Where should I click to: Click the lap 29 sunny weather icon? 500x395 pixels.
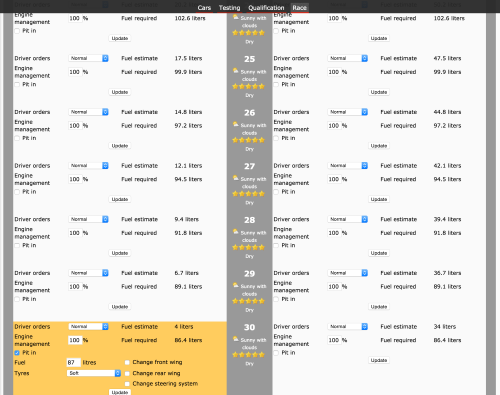pyautogui.click(x=236, y=285)
